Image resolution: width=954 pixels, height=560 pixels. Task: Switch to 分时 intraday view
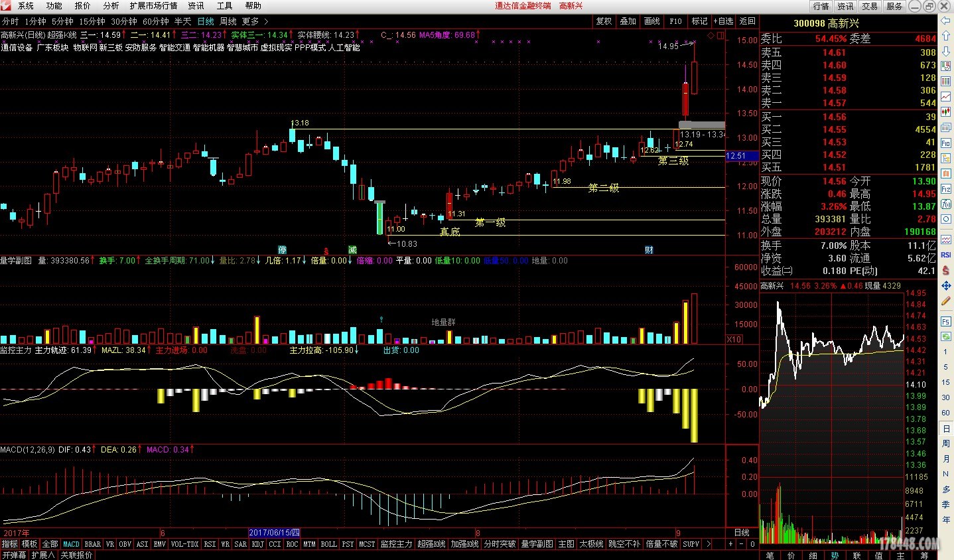click(11, 21)
